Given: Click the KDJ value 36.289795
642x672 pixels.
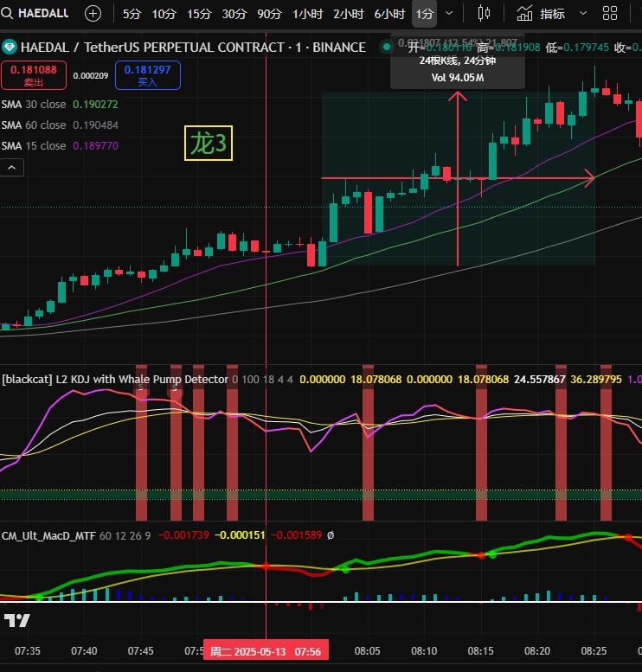Looking at the screenshot, I should tap(595, 380).
